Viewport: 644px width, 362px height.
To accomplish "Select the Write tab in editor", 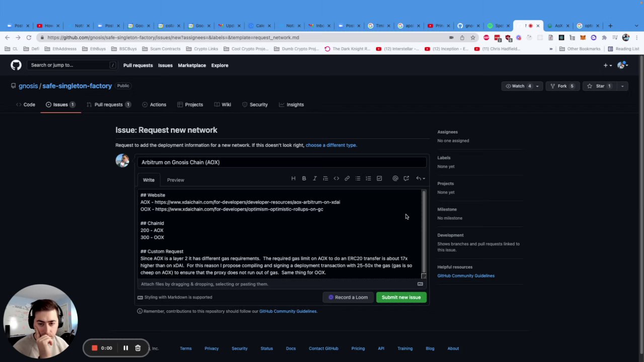I will tap(148, 180).
